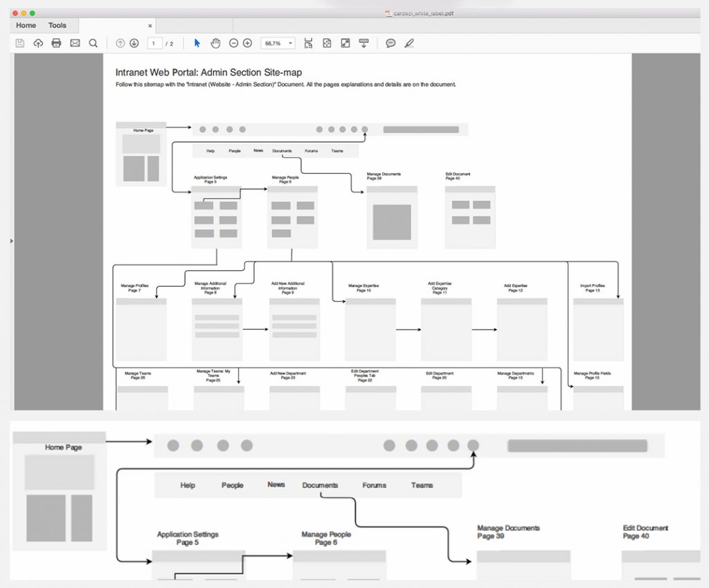Send file by email envelope icon
The width and height of the screenshot is (709, 588).
(75, 43)
